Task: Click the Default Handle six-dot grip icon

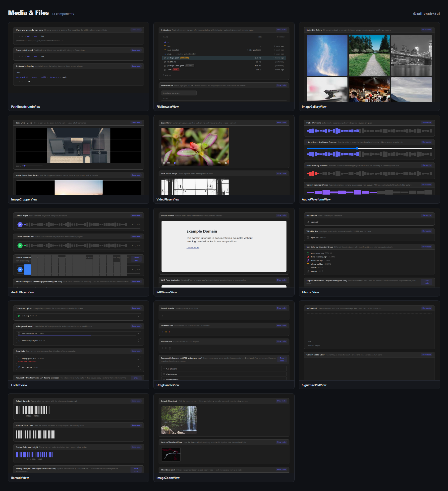Action: [163, 316]
